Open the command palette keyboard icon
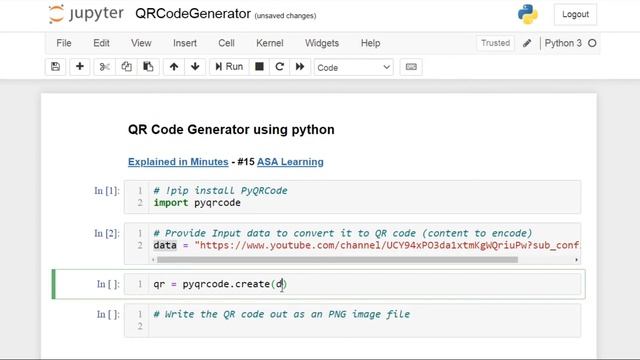The width and height of the screenshot is (640, 360). 411,67
